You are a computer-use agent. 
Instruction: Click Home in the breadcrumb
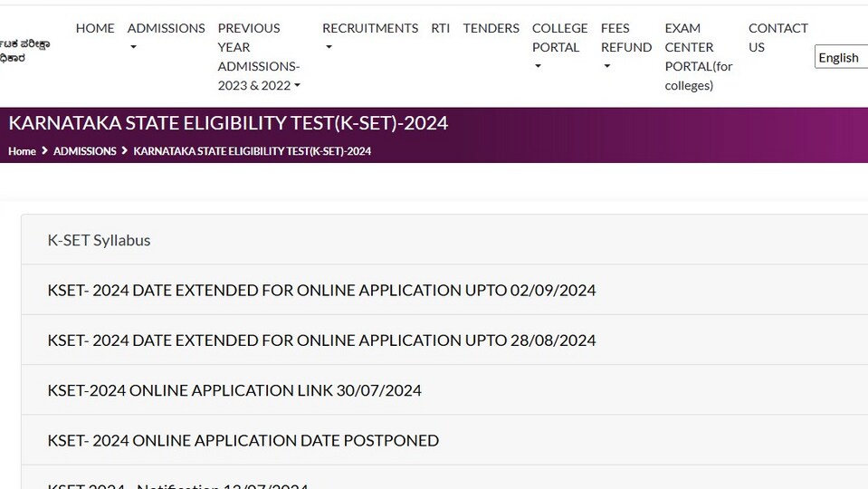22,151
